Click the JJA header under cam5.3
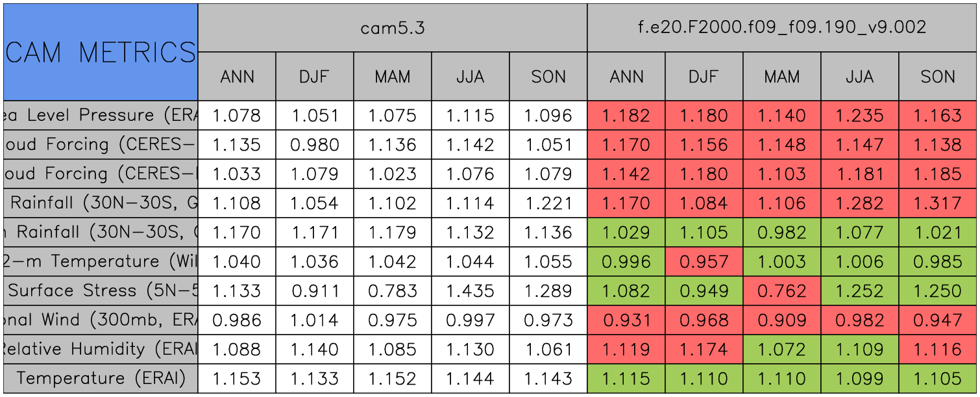The image size is (980, 397). (x=471, y=77)
